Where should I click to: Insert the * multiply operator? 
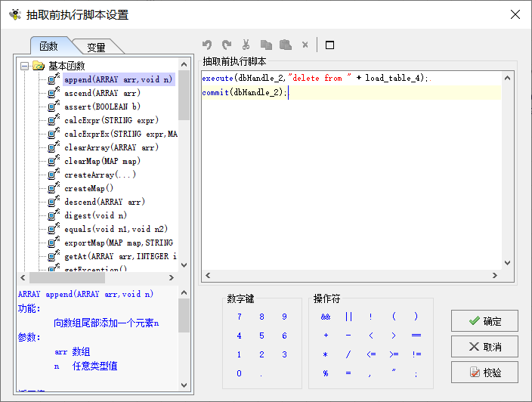coord(326,354)
